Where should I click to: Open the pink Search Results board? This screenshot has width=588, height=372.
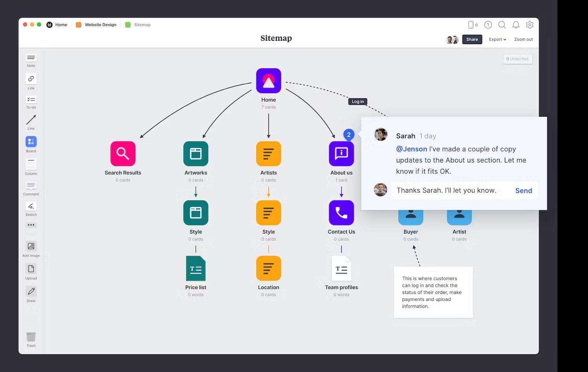pos(123,154)
